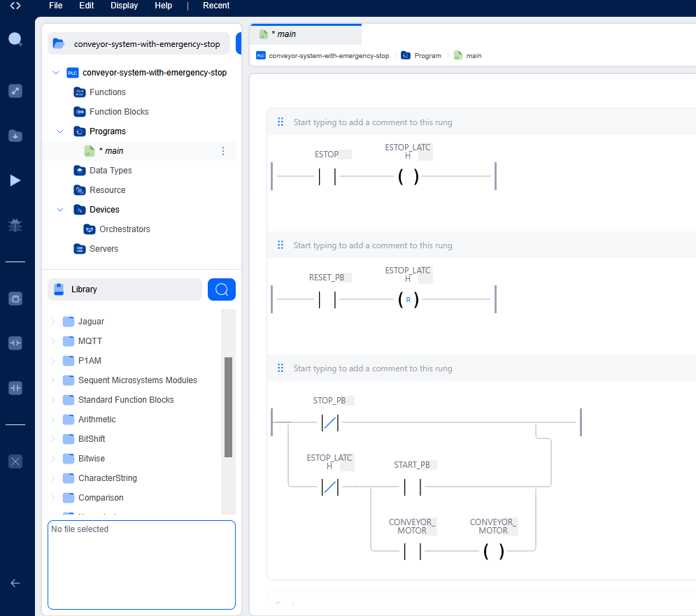Collapse the Programs folder
The height and width of the screenshot is (616, 696).
click(60, 131)
